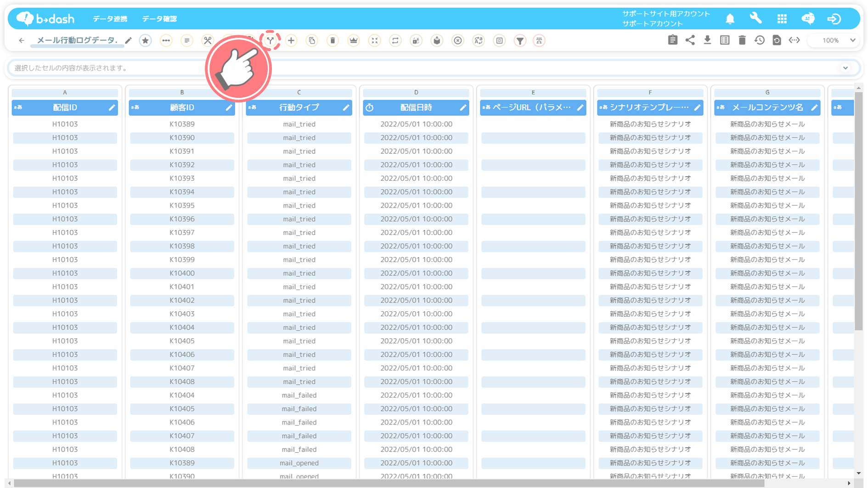Click the square zero toolbar icon

pyautogui.click(x=500, y=40)
